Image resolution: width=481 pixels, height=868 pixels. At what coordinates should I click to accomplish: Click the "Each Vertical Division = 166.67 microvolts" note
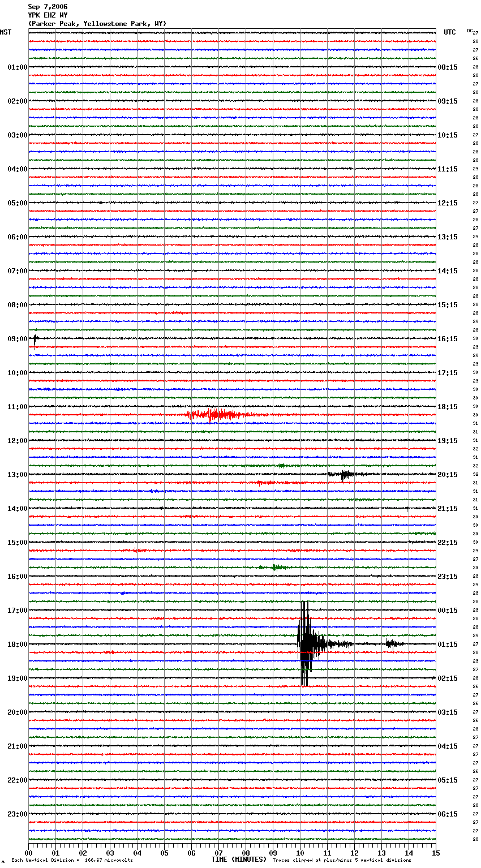click(72, 861)
